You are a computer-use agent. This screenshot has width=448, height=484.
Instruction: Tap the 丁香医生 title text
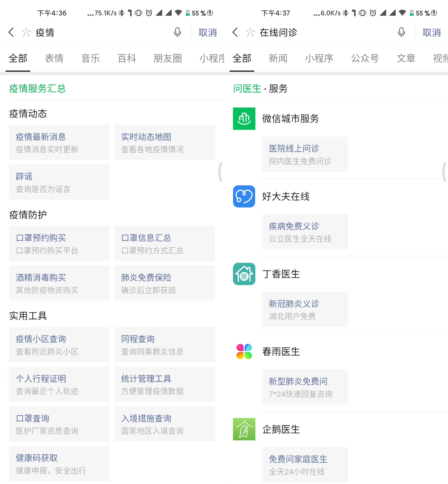(x=281, y=274)
